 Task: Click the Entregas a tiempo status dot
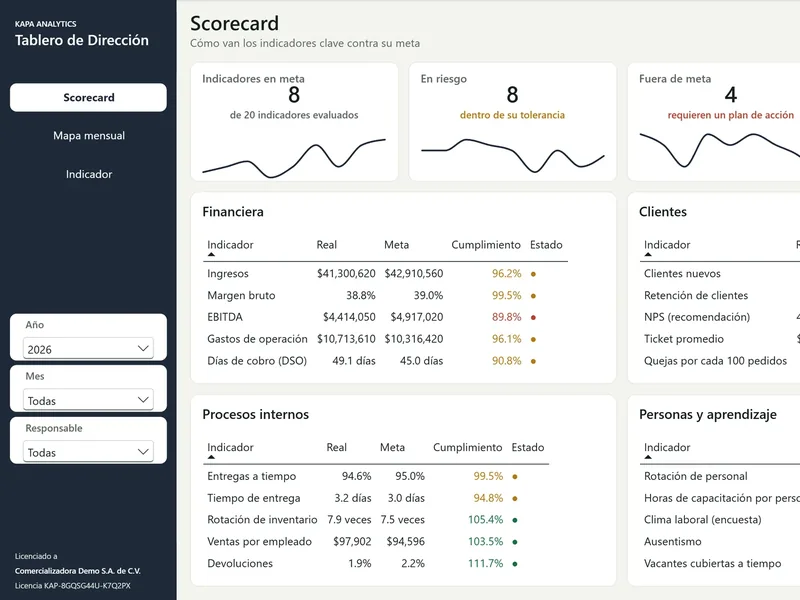tap(515, 477)
